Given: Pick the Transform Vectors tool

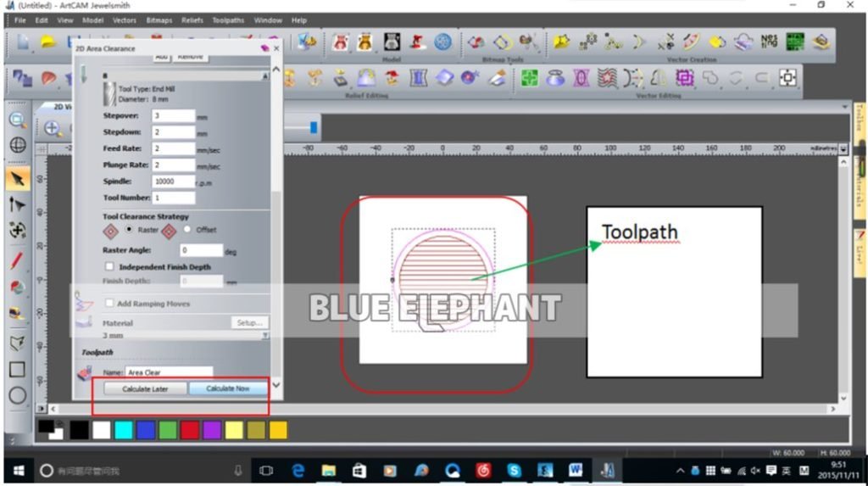Looking at the screenshot, I should point(17,231).
